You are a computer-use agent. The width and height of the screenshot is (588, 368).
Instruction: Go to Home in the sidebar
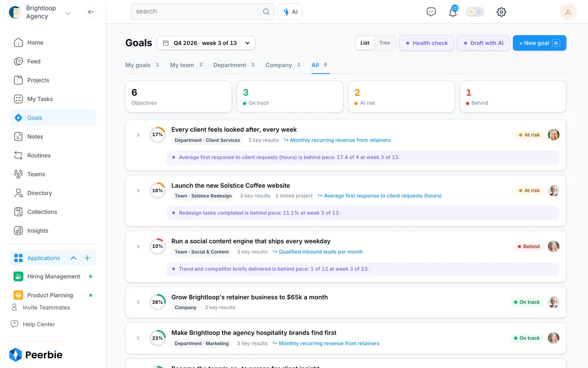(53, 42)
